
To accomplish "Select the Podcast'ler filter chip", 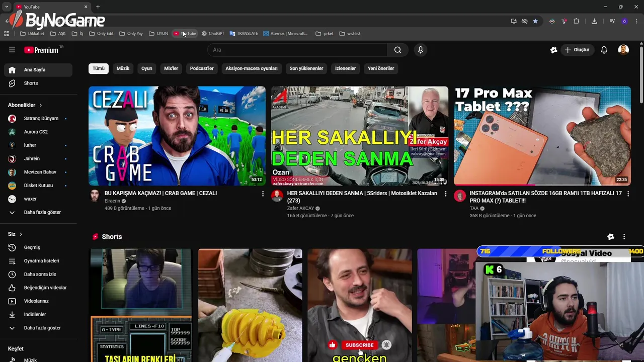I will (x=202, y=68).
